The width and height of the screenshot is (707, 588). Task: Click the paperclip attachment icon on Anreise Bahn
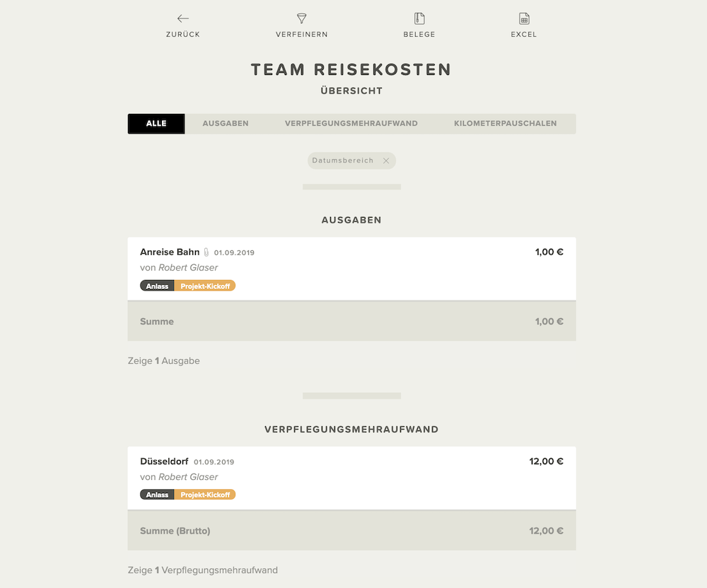pos(206,252)
